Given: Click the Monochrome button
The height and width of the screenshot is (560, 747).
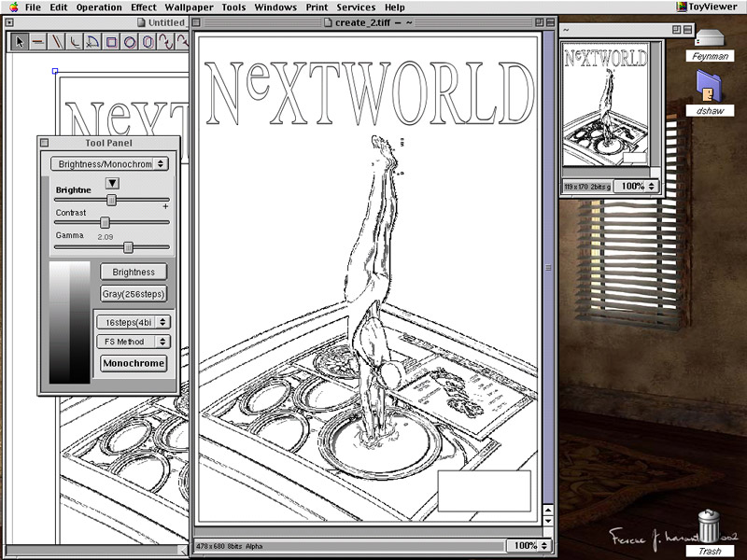Looking at the screenshot, I should (134, 363).
